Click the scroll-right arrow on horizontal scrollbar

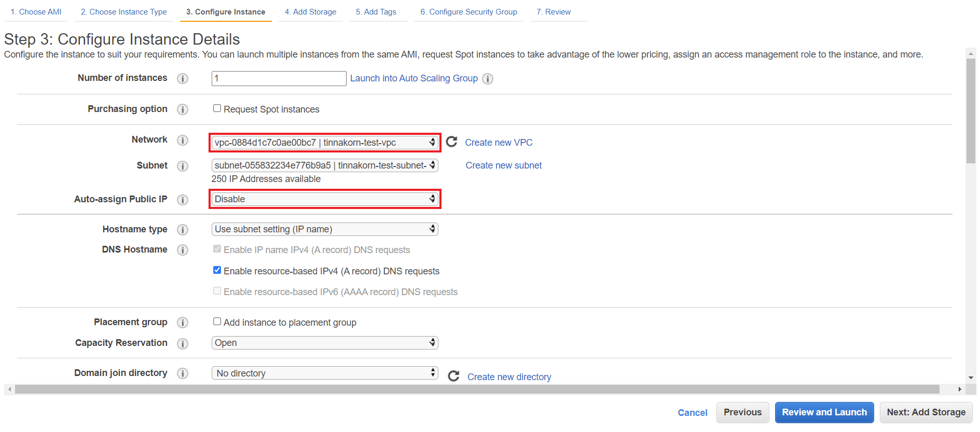960,389
